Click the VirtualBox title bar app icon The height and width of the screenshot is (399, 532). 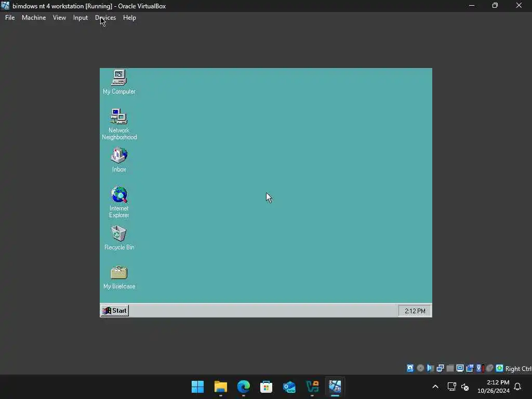(x=5, y=6)
